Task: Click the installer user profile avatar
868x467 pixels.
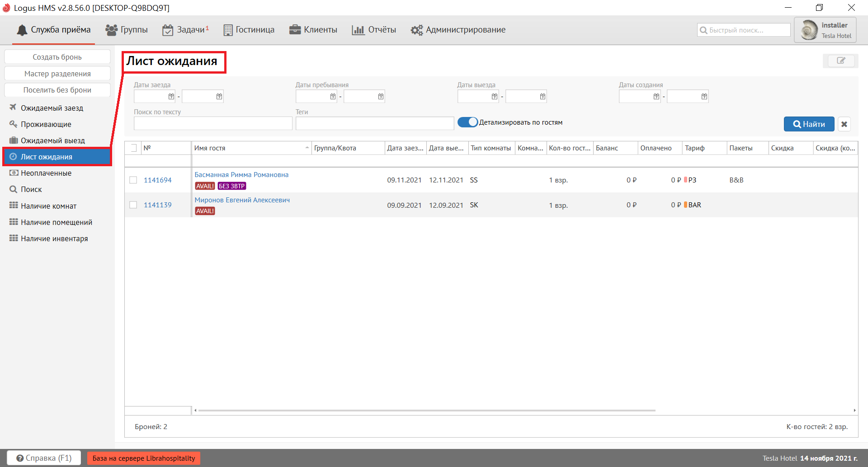Action: tap(809, 30)
